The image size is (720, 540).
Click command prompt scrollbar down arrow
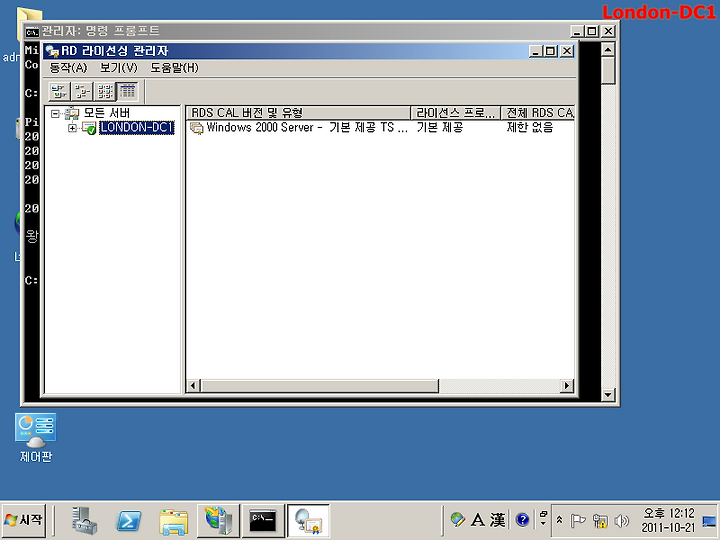(x=608, y=394)
